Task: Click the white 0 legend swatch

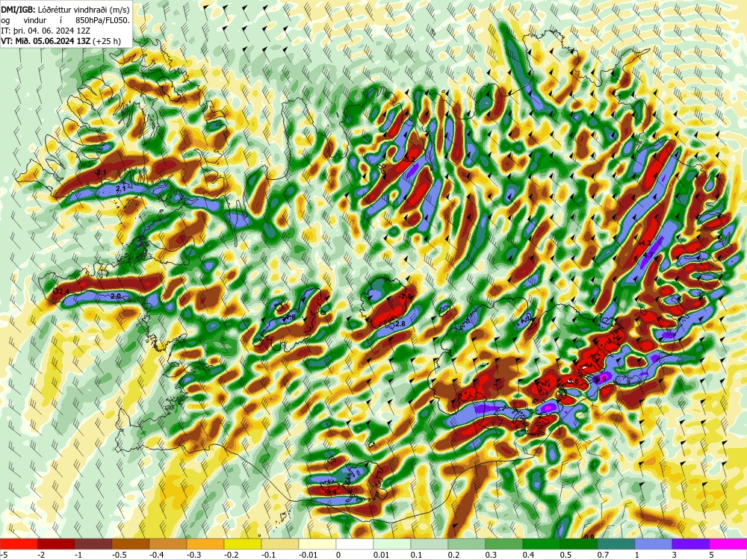Action: [x=355, y=544]
